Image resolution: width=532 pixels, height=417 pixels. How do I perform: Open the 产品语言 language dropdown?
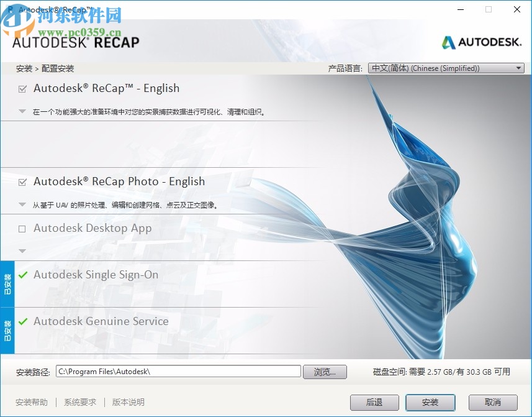518,68
